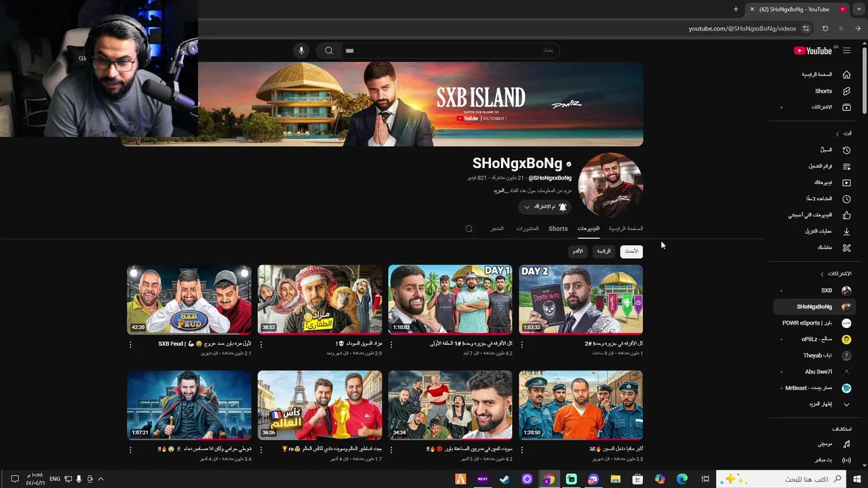
Task: Open subscription bell notification dropdown
Action: tap(545, 207)
